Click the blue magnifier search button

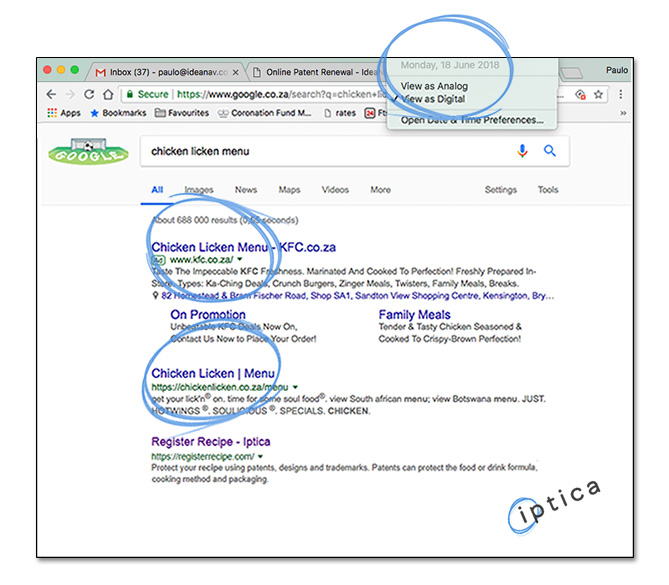click(550, 151)
